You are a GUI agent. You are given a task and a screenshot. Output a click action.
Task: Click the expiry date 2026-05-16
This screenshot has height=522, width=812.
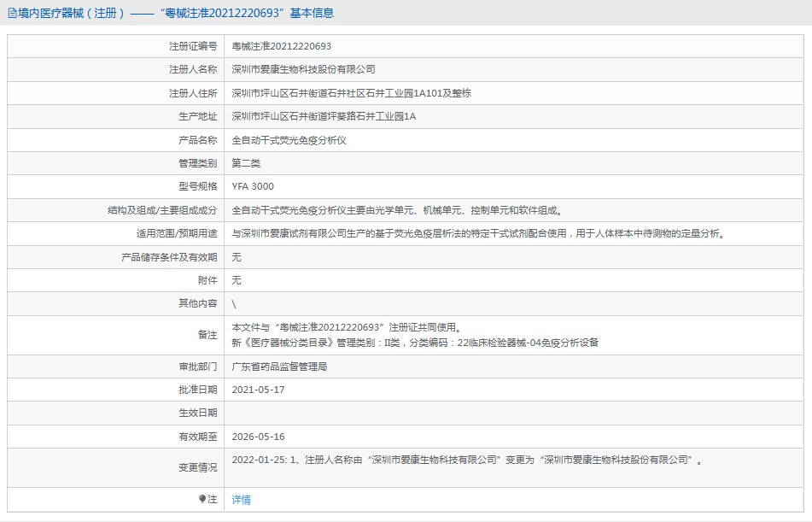click(x=258, y=437)
